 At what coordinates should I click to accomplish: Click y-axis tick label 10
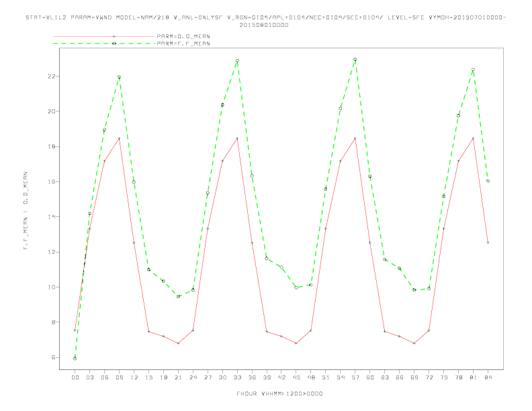[52, 287]
